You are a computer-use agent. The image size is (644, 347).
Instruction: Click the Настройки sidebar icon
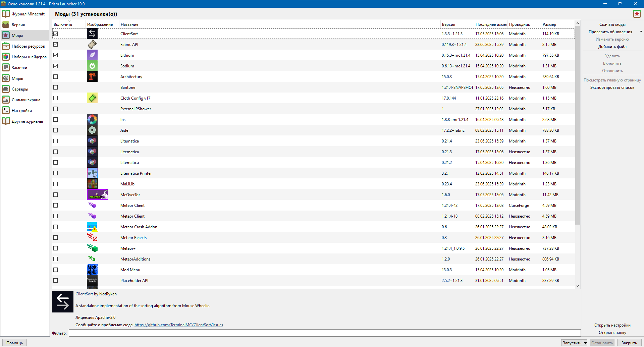[x=6, y=110]
